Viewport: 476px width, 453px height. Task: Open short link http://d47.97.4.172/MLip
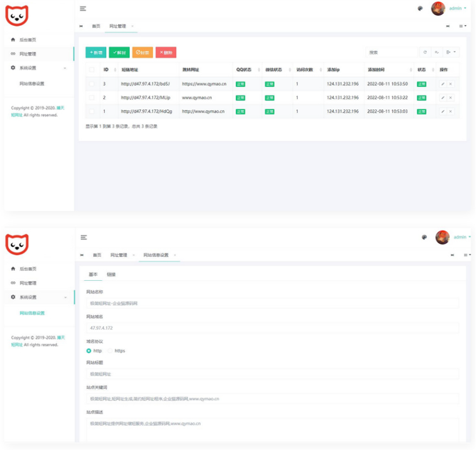pyautogui.click(x=146, y=97)
